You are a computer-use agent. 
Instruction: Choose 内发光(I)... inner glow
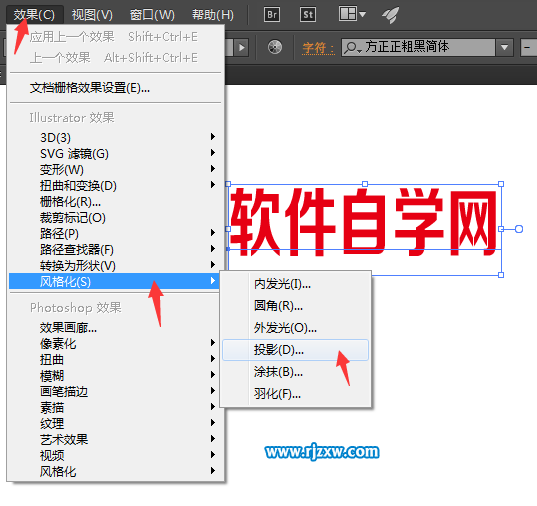point(296,284)
